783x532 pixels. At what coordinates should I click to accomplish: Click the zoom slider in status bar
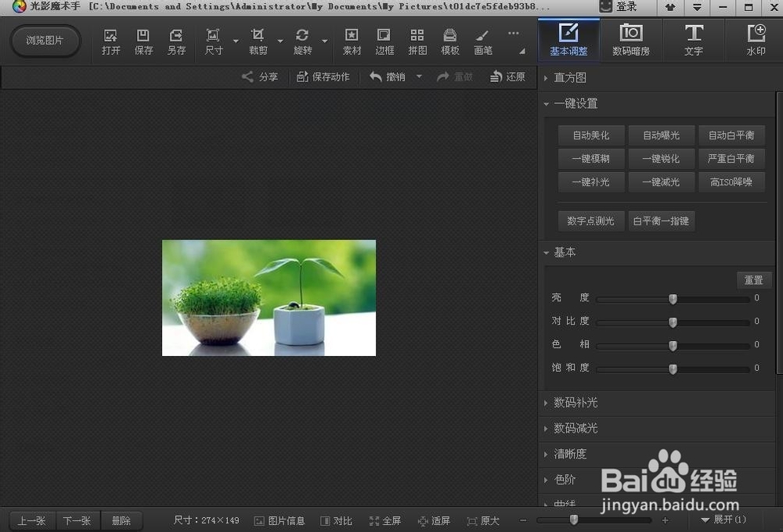(x=594, y=520)
